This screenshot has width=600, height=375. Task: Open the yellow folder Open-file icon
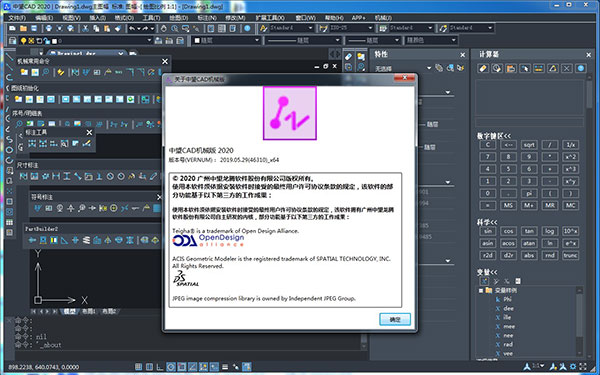(x=23, y=28)
